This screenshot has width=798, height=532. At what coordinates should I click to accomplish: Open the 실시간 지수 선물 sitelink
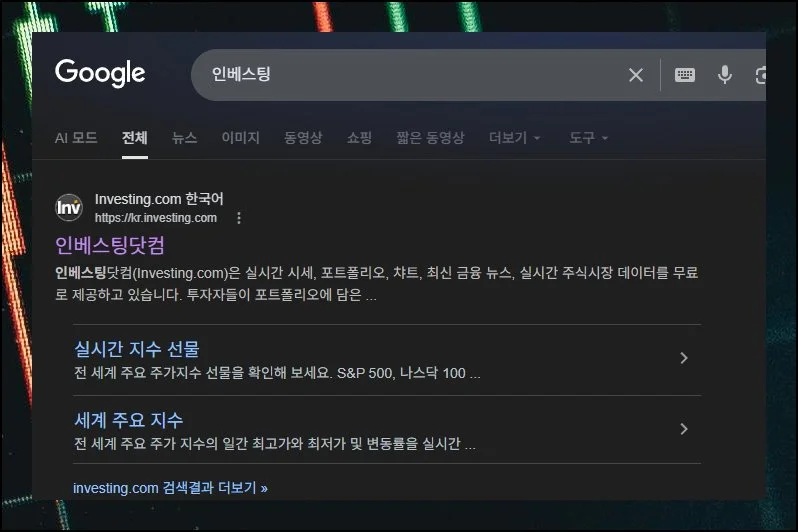point(137,349)
